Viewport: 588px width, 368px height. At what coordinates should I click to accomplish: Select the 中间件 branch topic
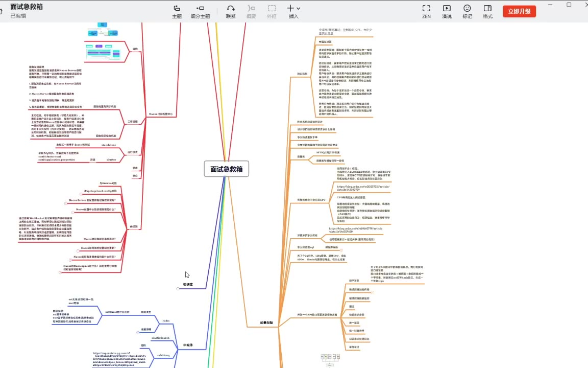(188, 345)
